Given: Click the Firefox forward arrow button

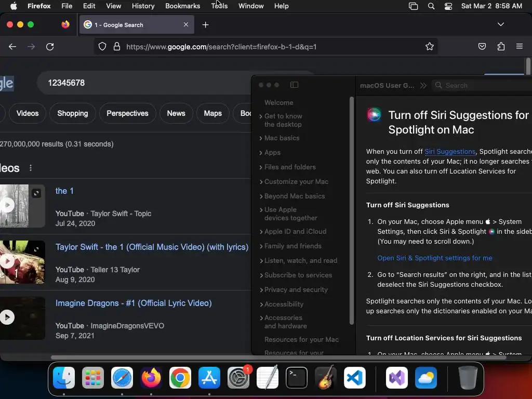Looking at the screenshot, I should 31,46.
